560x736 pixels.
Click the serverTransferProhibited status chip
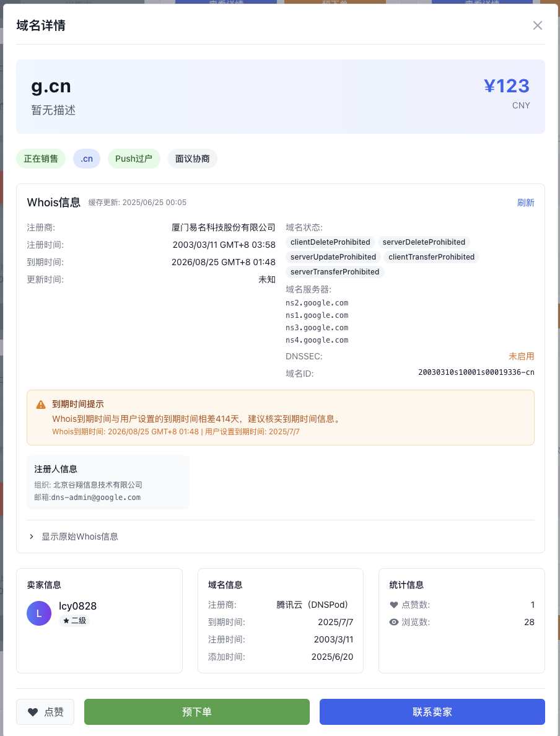335,272
